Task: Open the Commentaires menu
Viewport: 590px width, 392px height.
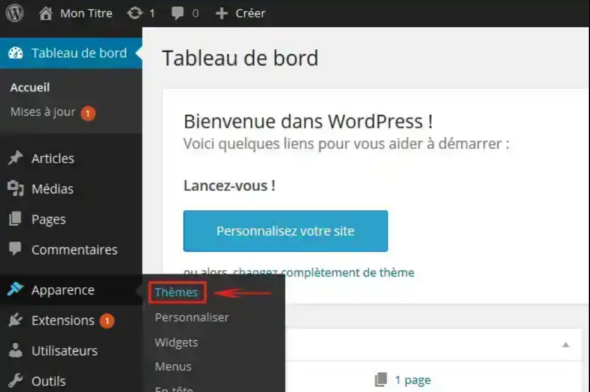Action: pyautogui.click(x=75, y=250)
